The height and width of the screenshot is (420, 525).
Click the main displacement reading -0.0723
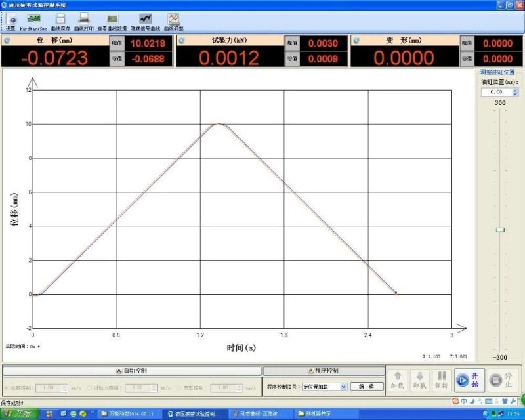click(x=54, y=58)
